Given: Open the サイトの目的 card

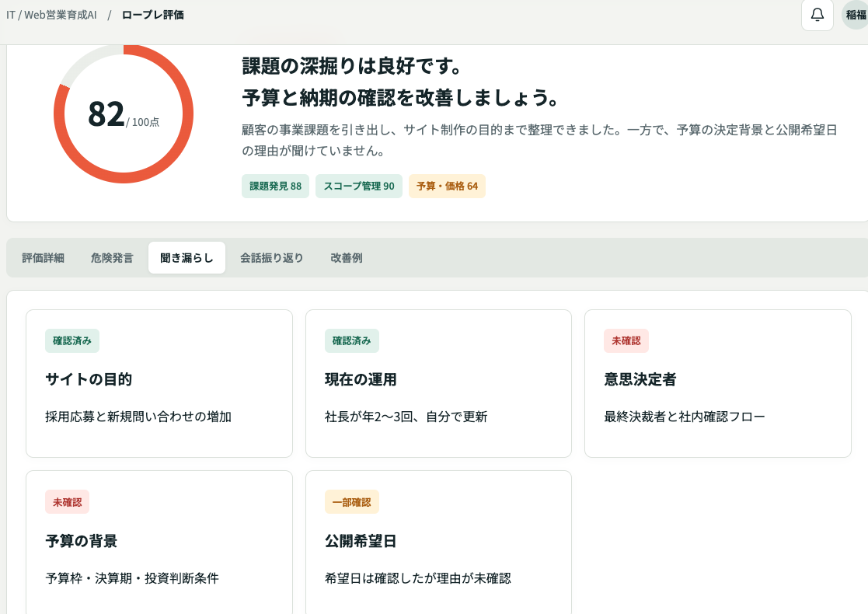Looking at the screenshot, I should [159, 383].
